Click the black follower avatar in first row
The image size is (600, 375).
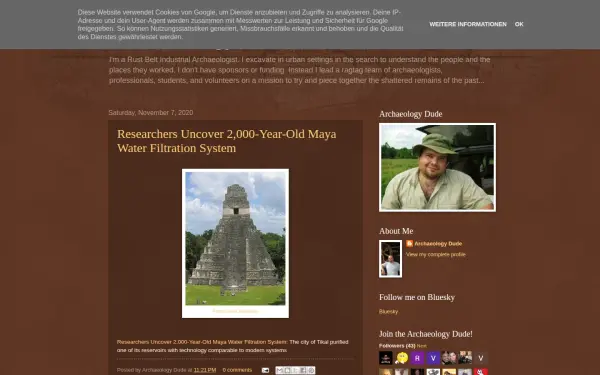386,358
